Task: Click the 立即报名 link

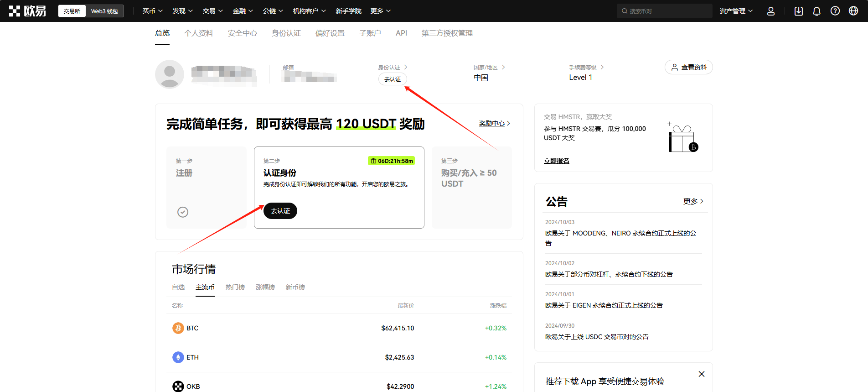Action: point(557,161)
